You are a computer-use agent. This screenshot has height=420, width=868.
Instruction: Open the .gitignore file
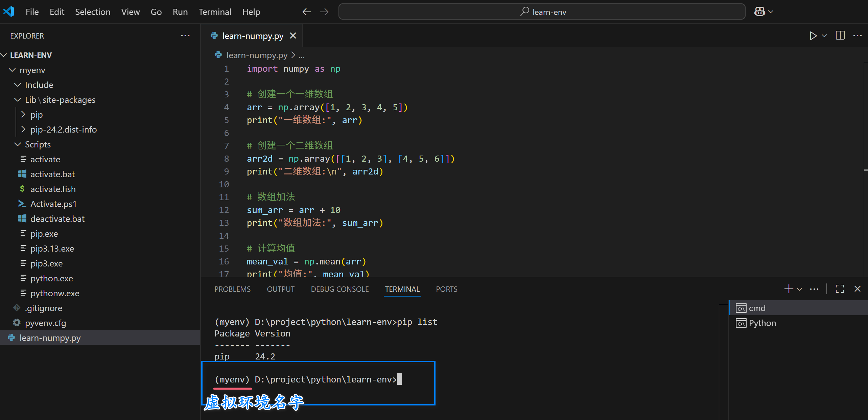tap(100, 308)
